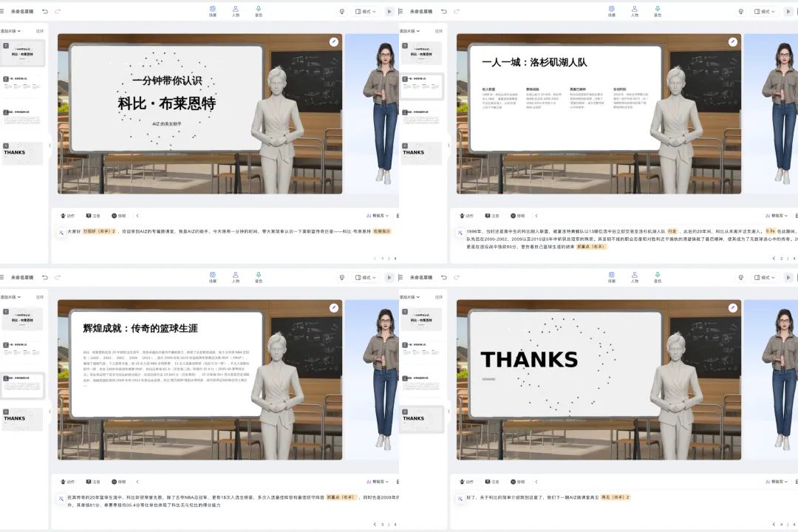Expand AI 帮我写 dropdown in page 3/4 window
Viewport: 798px width, 532px height.
(x=378, y=482)
